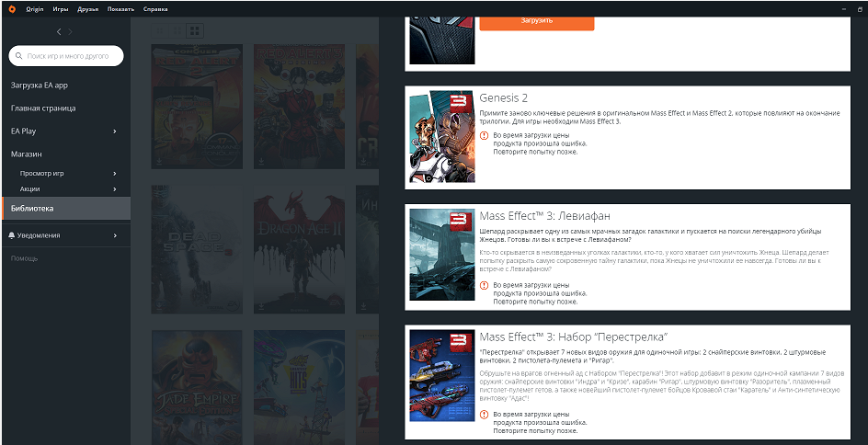Click the error icon under Левиафан
Screen dimensions: 868x445
tap(484, 286)
